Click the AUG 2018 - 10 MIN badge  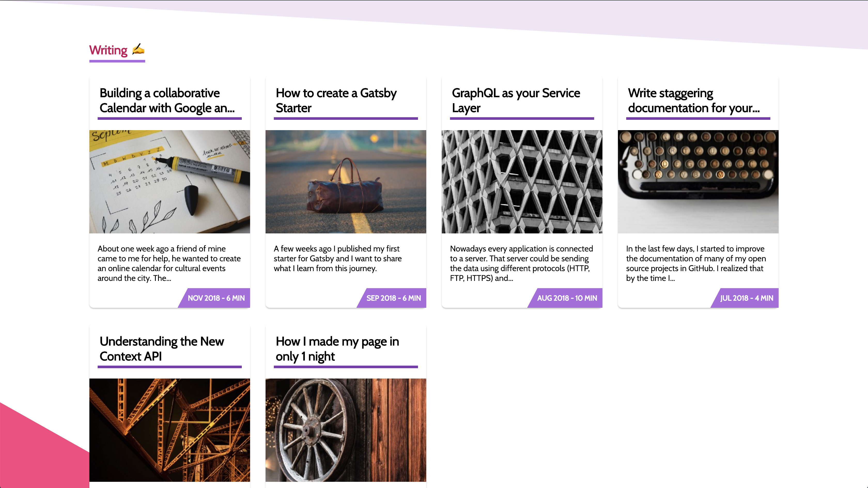tap(567, 298)
